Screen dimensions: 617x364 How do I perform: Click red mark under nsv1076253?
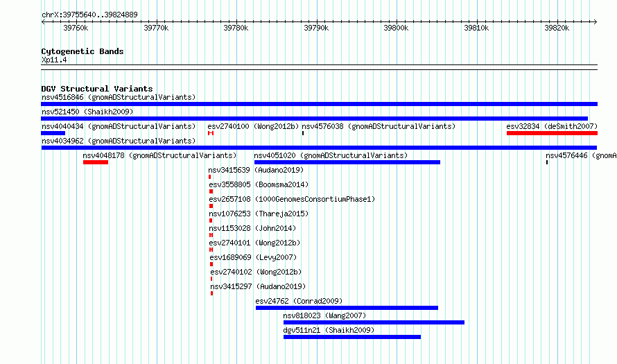coord(211,220)
